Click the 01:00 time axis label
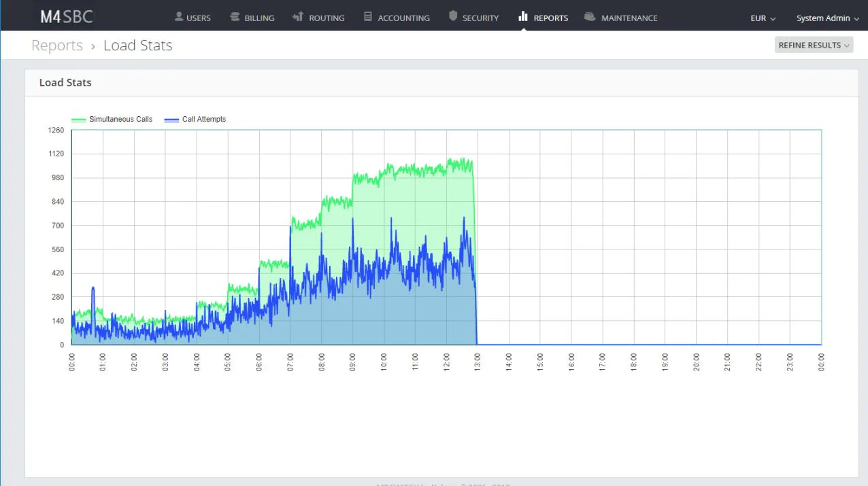 (103, 364)
